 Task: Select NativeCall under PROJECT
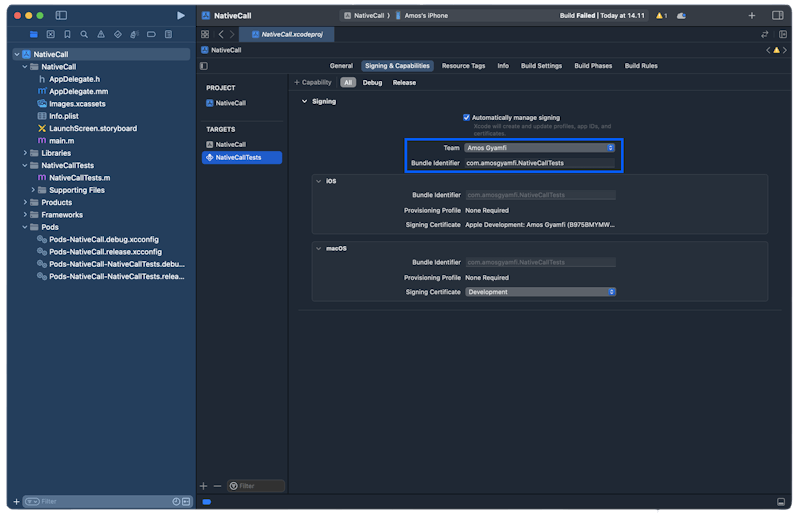[226, 103]
